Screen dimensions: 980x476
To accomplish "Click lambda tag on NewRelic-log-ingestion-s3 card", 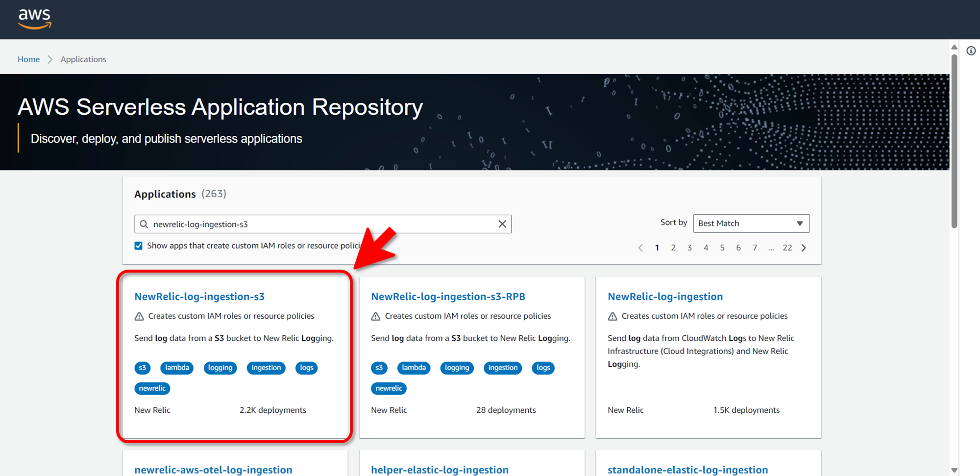I will click(177, 368).
